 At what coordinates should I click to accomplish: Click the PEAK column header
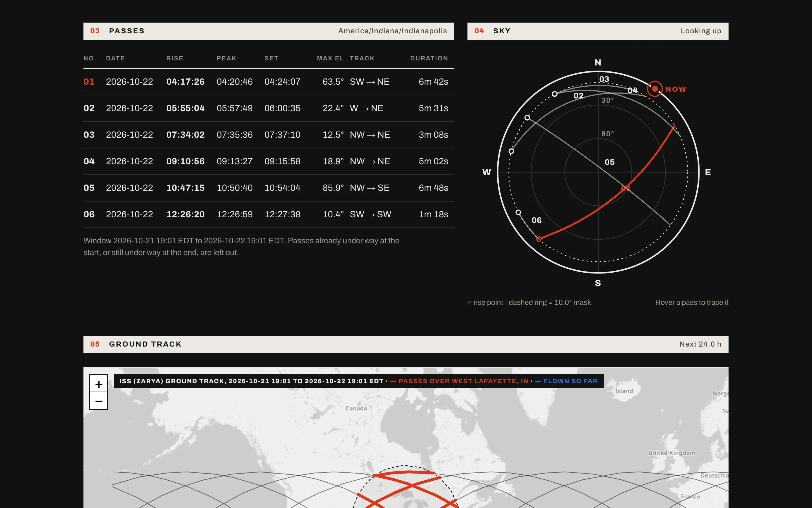pos(226,58)
